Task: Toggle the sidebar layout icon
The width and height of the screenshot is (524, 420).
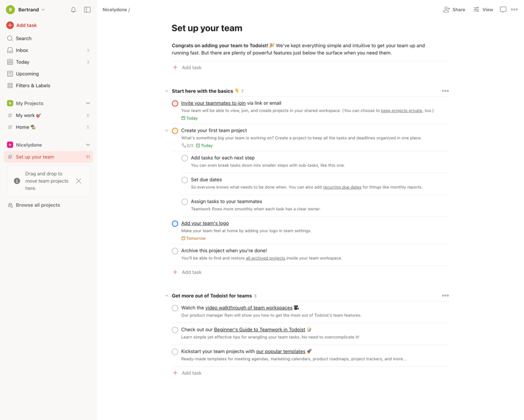Action: pyautogui.click(x=87, y=9)
